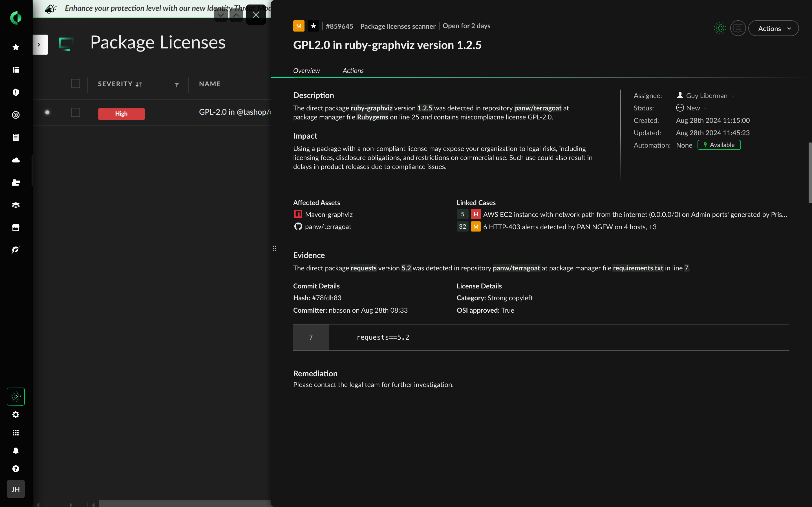This screenshot has height=507, width=812.
Task: Select the Overview tab of the issue
Action: [306, 70]
